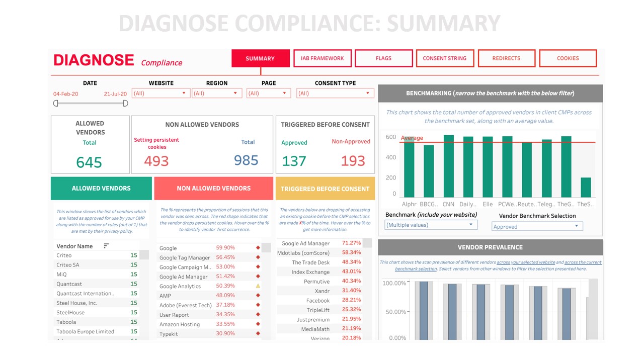Go to the Consent String tab
Screen dimensions: 644x362
[445, 58]
